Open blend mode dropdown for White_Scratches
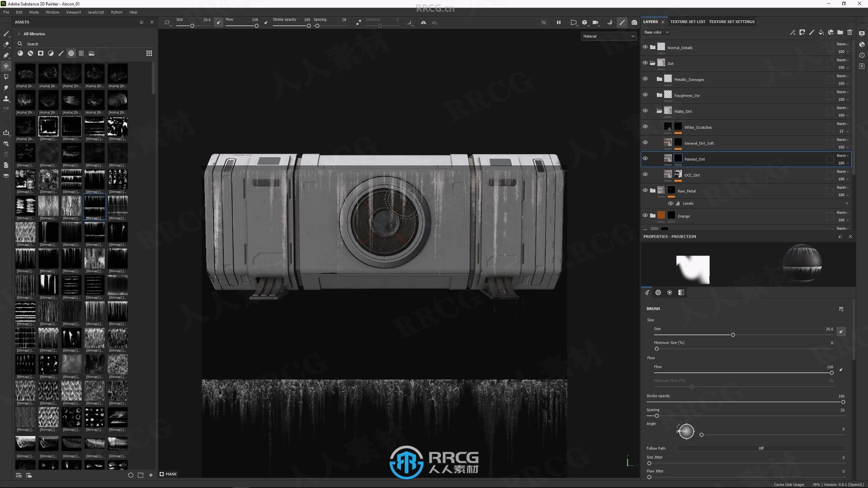The width and height of the screenshot is (868, 488). [842, 124]
